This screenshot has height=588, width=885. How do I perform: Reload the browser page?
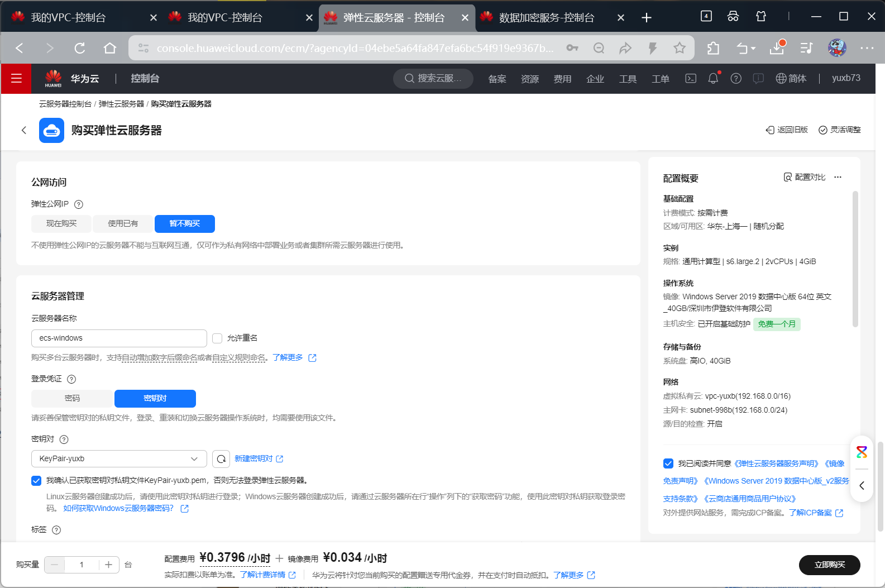pyautogui.click(x=80, y=48)
